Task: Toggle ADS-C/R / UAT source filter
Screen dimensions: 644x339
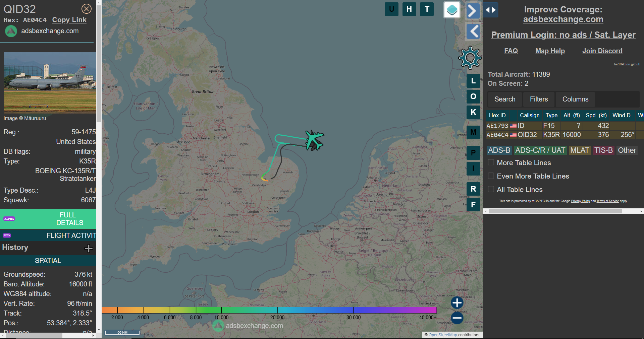Action: (x=540, y=150)
